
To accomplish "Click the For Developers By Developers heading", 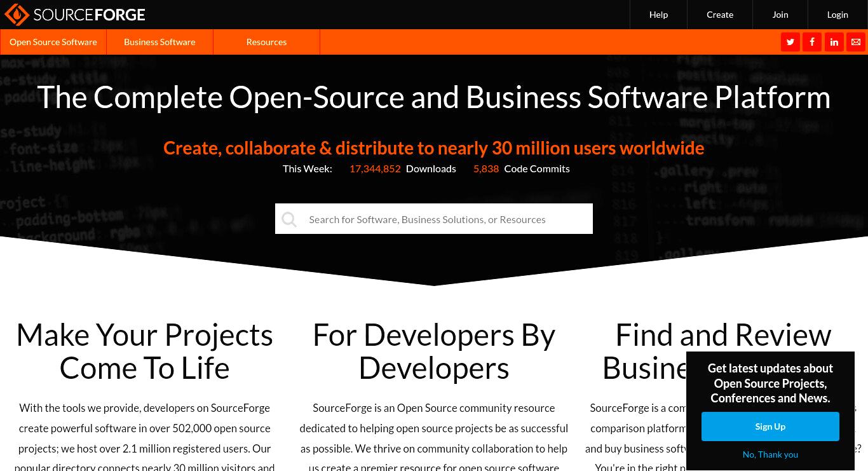I will [434, 352].
